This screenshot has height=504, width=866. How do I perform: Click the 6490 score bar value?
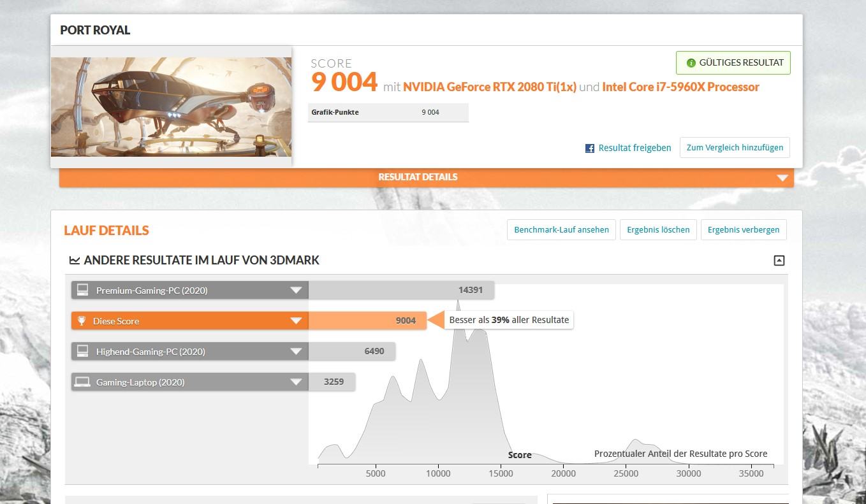[x=374, y=351]
